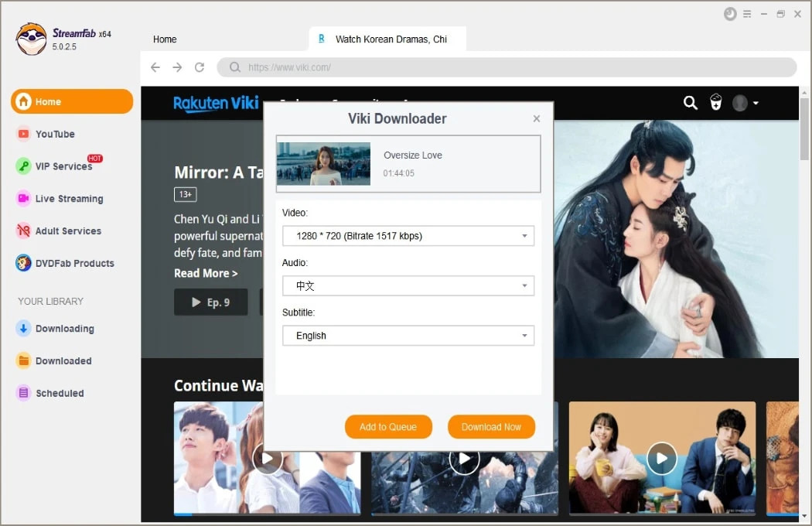Open the StreamFab hamburger menu
Screen dimensions: 812x526
(x=747, y=15)
